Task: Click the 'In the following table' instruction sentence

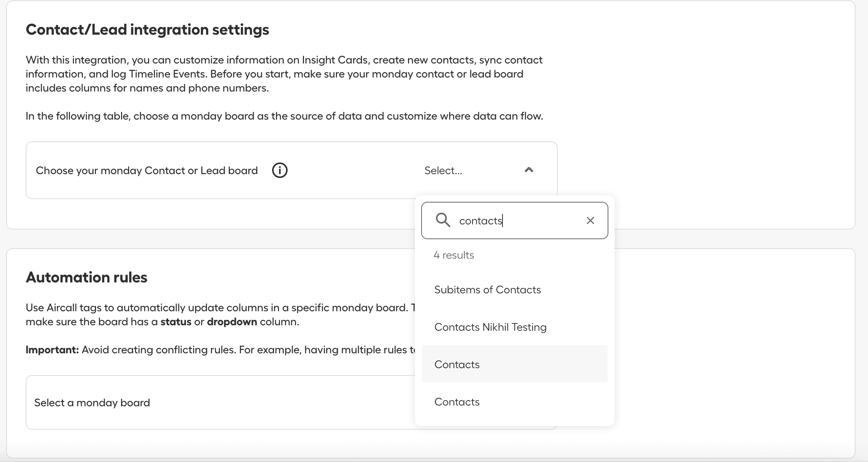Action: tap(284, 116)
